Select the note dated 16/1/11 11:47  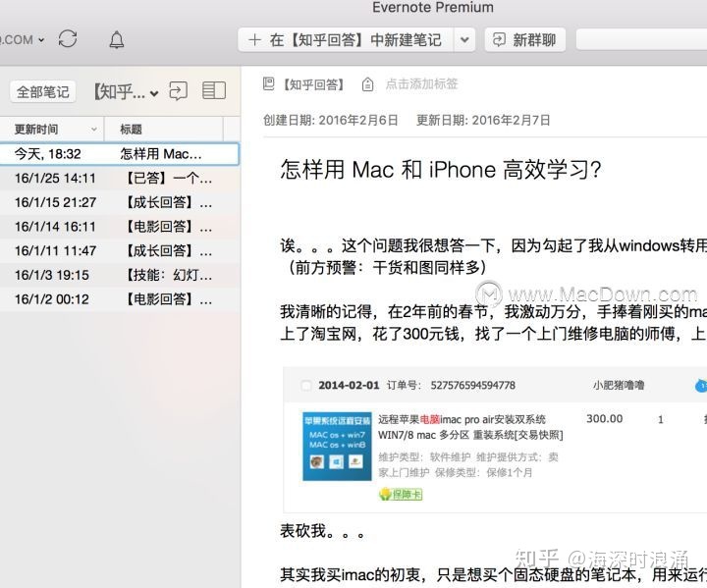tap(120, 251)
